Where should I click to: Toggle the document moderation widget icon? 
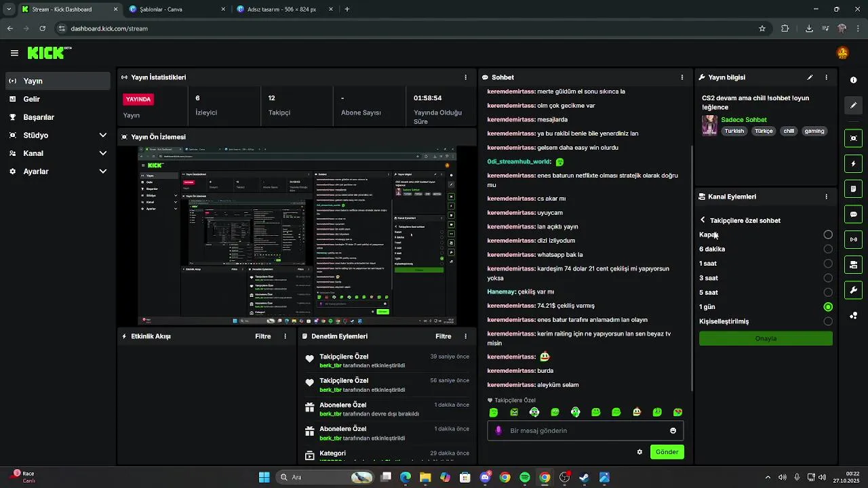853,188
